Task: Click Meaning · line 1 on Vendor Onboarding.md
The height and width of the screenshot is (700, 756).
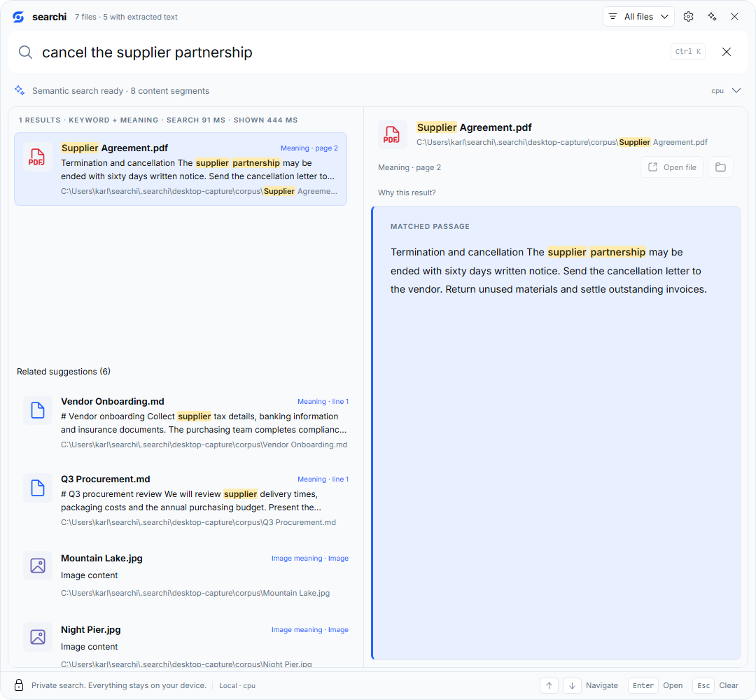Action: point(323,402)
